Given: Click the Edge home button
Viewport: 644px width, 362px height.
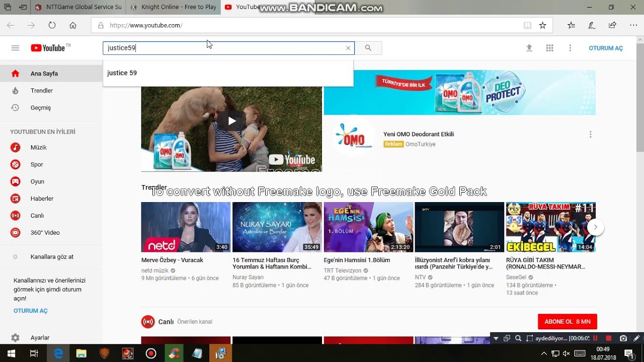Looking at the screenshot, I should [73, 25].
